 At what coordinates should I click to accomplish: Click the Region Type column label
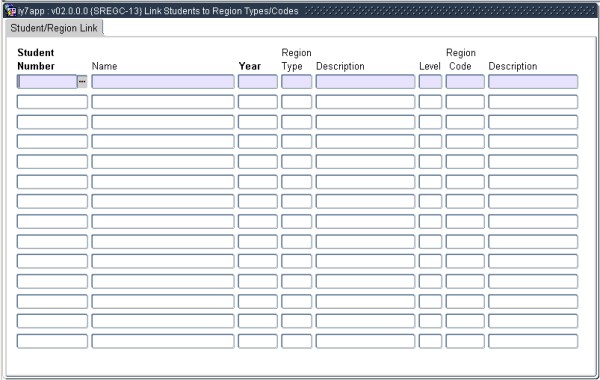pos(296,59)
